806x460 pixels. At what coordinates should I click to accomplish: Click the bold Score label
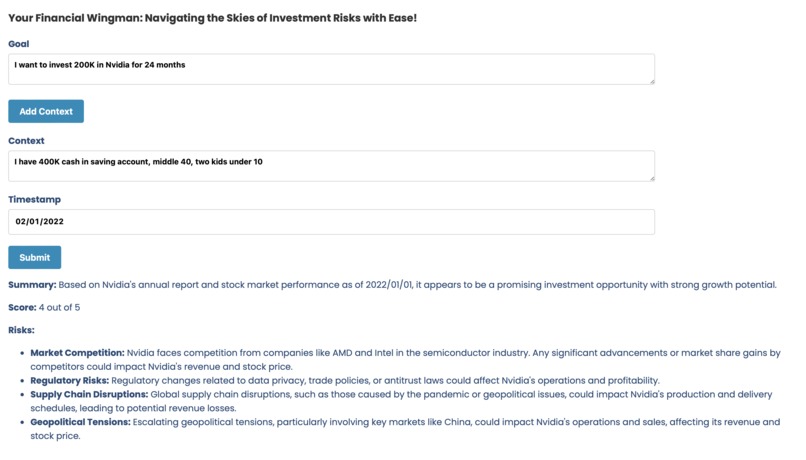(x=22, y=307)
